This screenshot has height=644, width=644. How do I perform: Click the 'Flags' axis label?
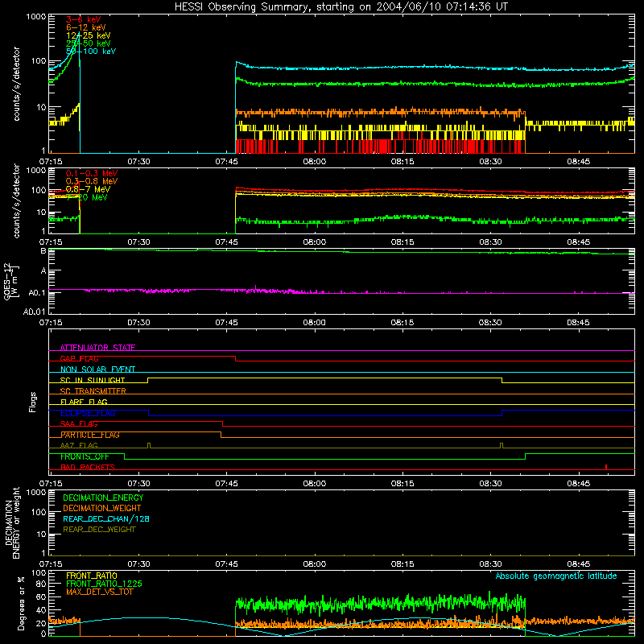[32, 402]
